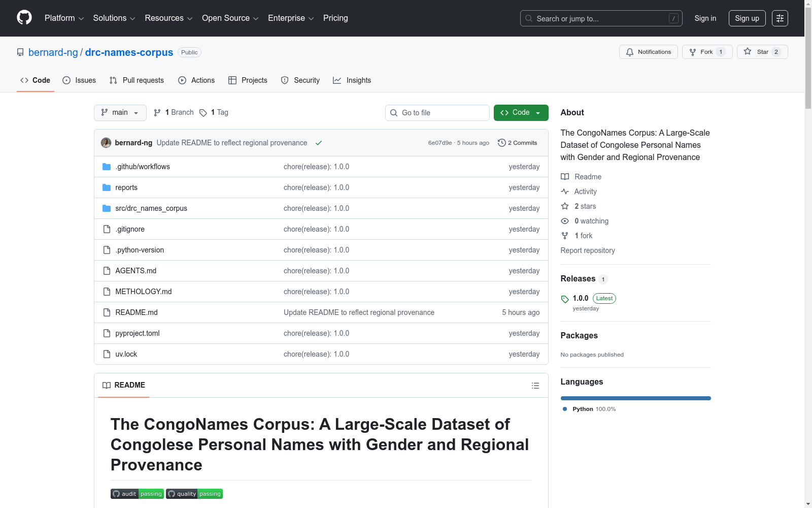Click the Go to file search field
This screenshot has width=812, height=508.
tap(437, 113)
